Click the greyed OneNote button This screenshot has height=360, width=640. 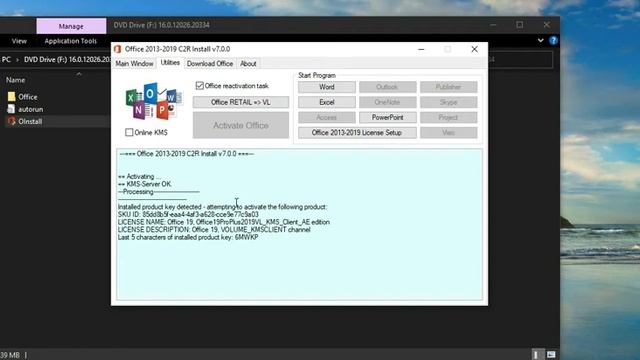click(387, 102)
